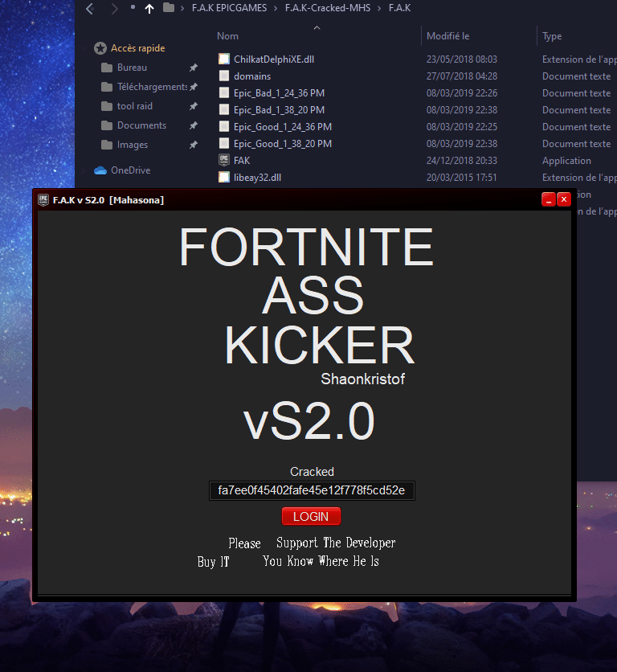Select OneDrive in sidebar
The height and width of the screenshot is (672, 617).
[131, 170]
